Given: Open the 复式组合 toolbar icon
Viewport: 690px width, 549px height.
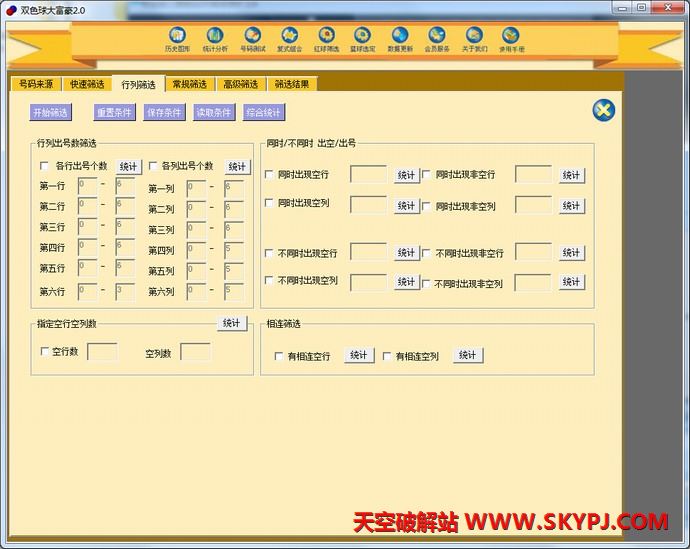Looking at the screenshot, I should click(289, 39).
